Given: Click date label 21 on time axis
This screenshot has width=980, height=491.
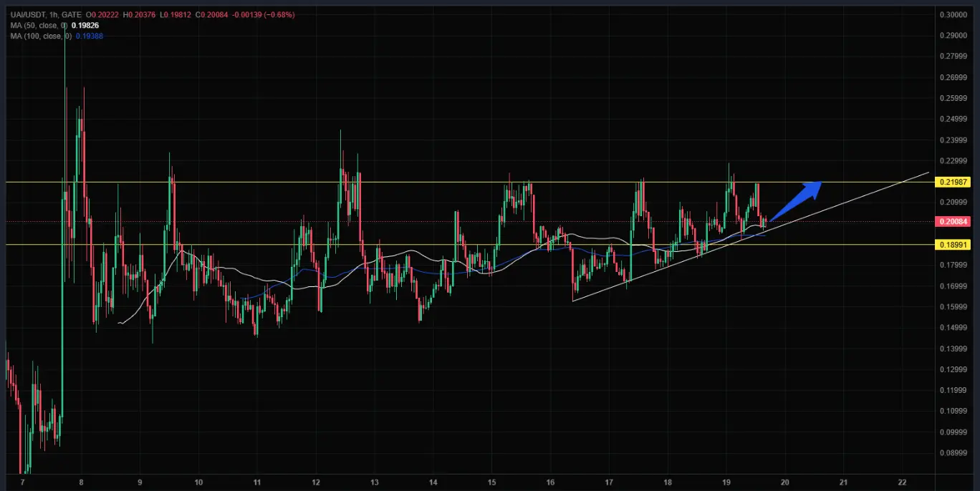Looking at the screenshot, I should point(843,482).
